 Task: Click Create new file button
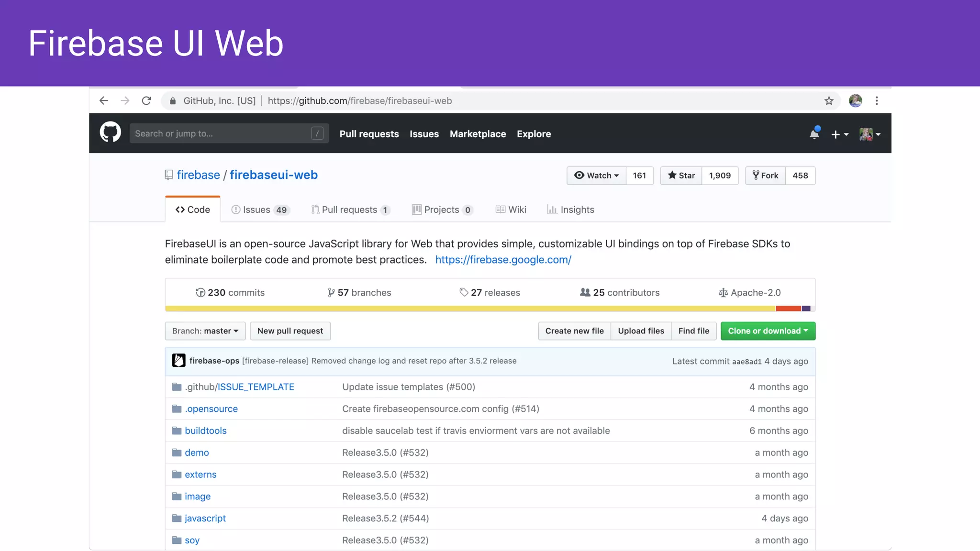click(x=574, y=331)
